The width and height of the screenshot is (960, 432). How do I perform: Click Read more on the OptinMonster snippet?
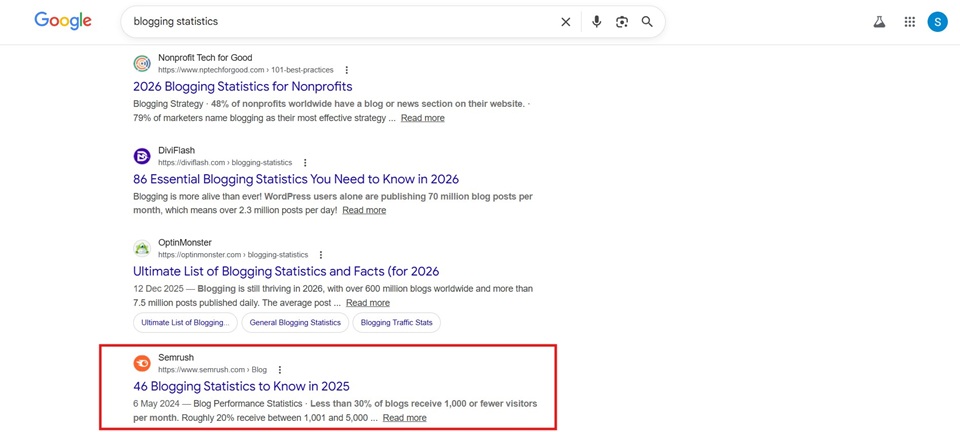367,303
